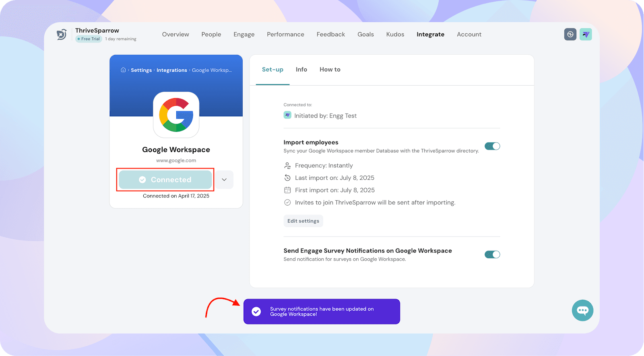Screen dimensions: 644x356
Task: Click the user profile avatar icon
Action: pyautogui.click(x=586, y=35)
